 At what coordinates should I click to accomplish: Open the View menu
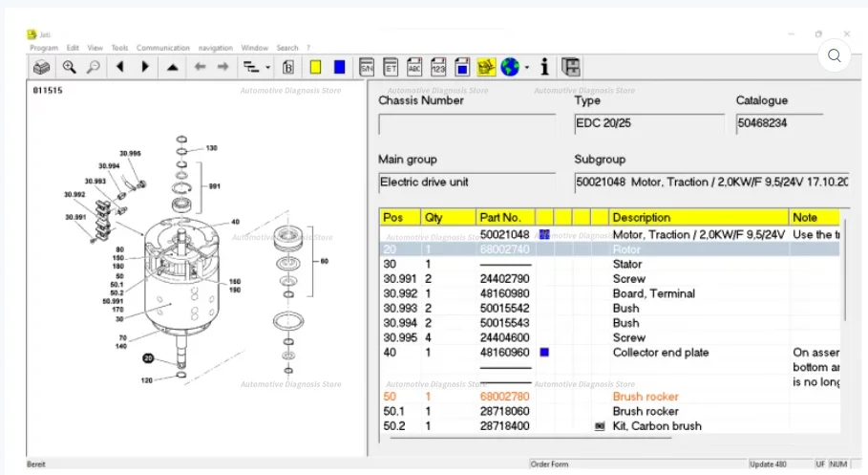tap(95, 48)
